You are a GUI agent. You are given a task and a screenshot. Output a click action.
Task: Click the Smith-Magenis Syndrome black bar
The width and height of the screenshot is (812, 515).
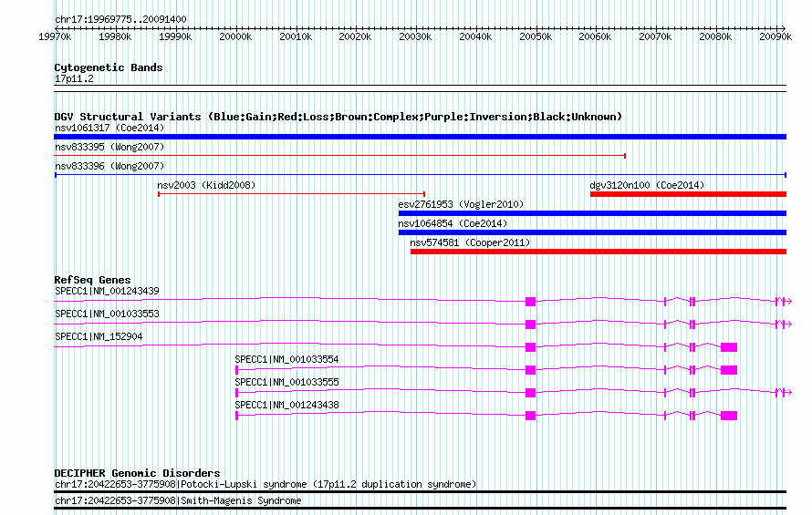point(420,509)
